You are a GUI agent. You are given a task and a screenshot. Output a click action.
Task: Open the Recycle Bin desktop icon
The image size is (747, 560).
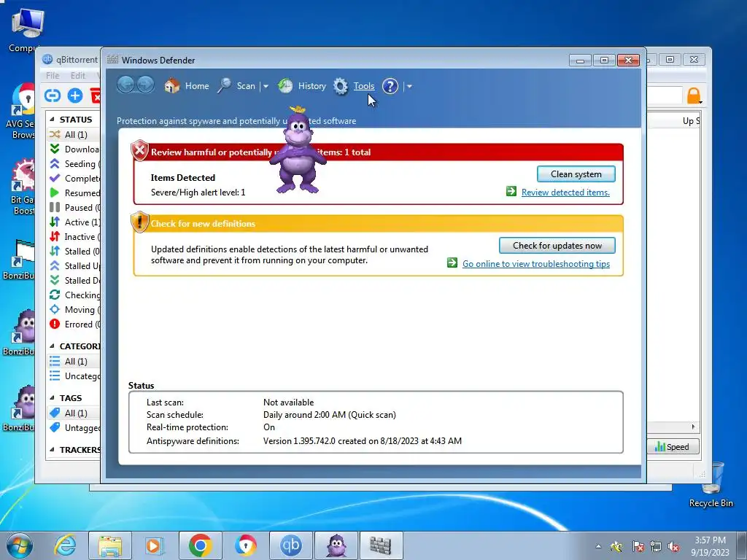(711, 485)
